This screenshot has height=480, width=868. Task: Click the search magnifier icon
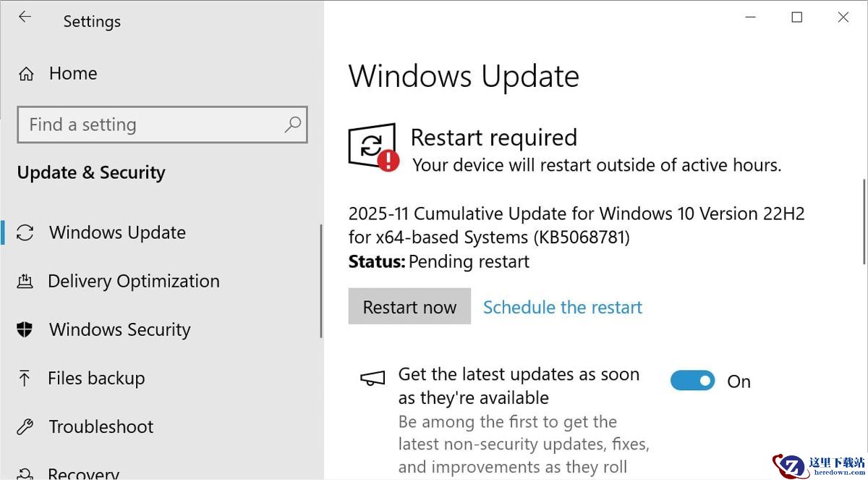click(x=292, y=125)
